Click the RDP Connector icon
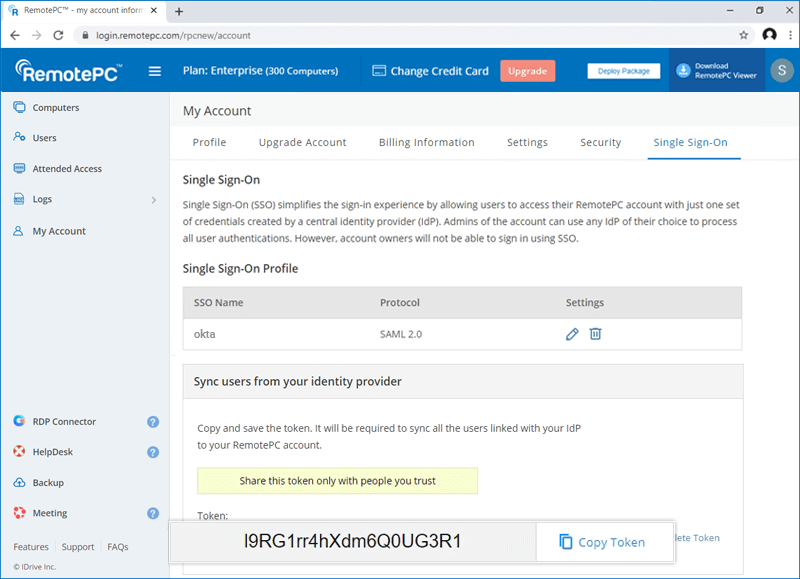800x579 pixels. [19, 421]
